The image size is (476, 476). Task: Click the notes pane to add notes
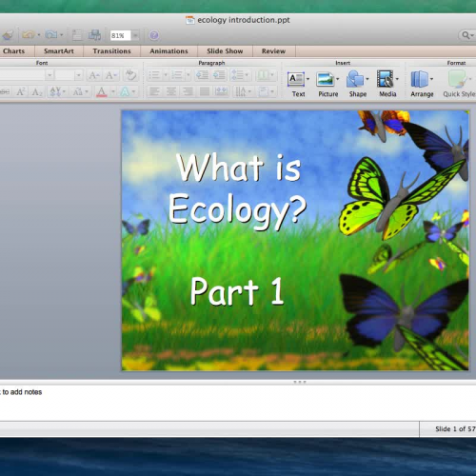tap(238, 403)
